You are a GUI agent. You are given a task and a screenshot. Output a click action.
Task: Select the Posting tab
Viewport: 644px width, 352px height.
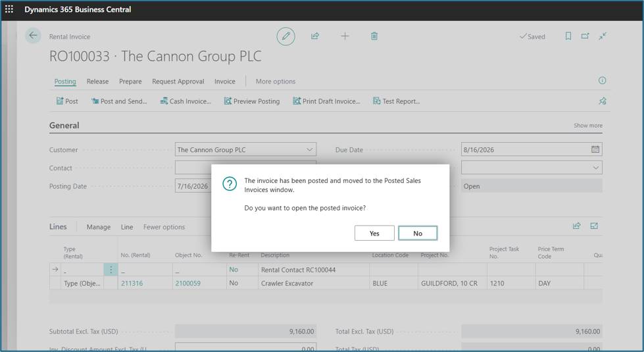point(65,82)
